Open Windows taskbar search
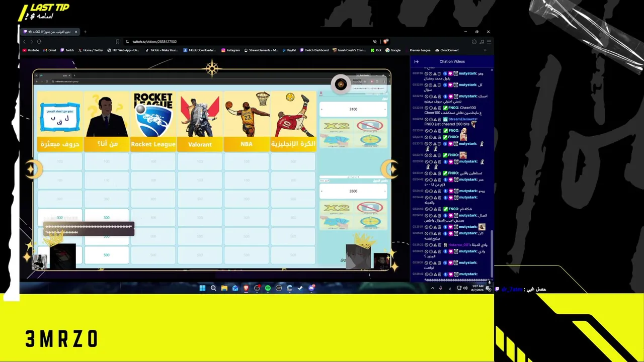644x362 pixels. 213,288
